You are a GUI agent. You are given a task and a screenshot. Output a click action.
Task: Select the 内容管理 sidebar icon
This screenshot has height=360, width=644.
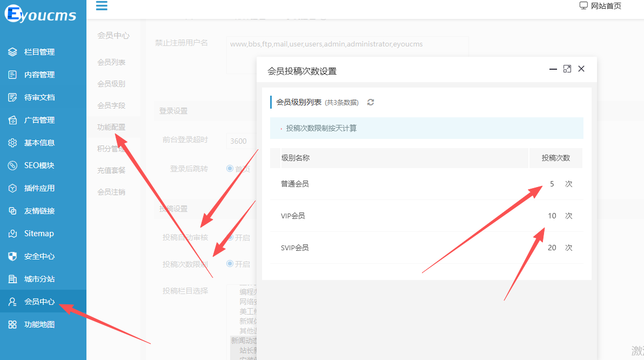click(x=14, y=75)
